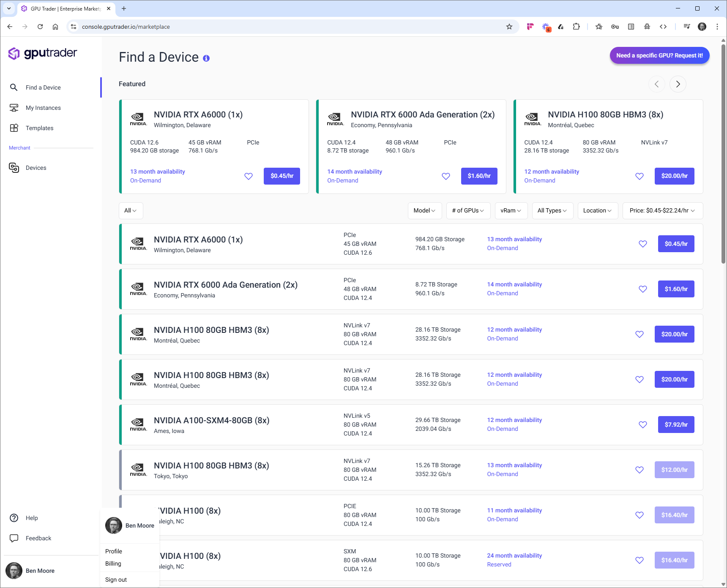Go to next featured devices

[x=678, y=84]
